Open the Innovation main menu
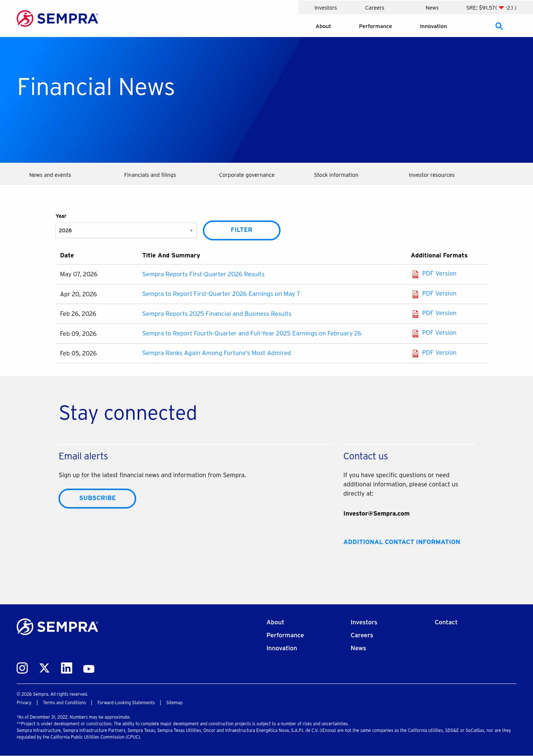This screenshot has height=756, width=533. (x=433, y=26)
